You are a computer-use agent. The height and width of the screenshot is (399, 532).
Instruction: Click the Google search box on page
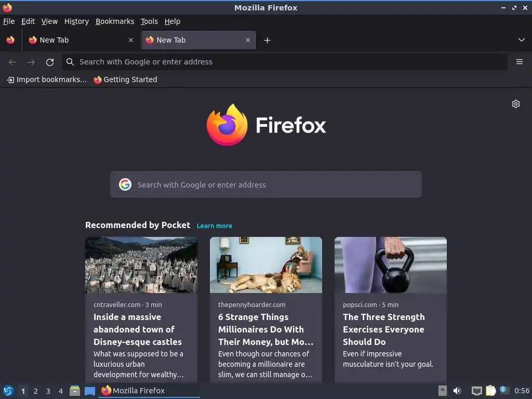pos(265,184)
